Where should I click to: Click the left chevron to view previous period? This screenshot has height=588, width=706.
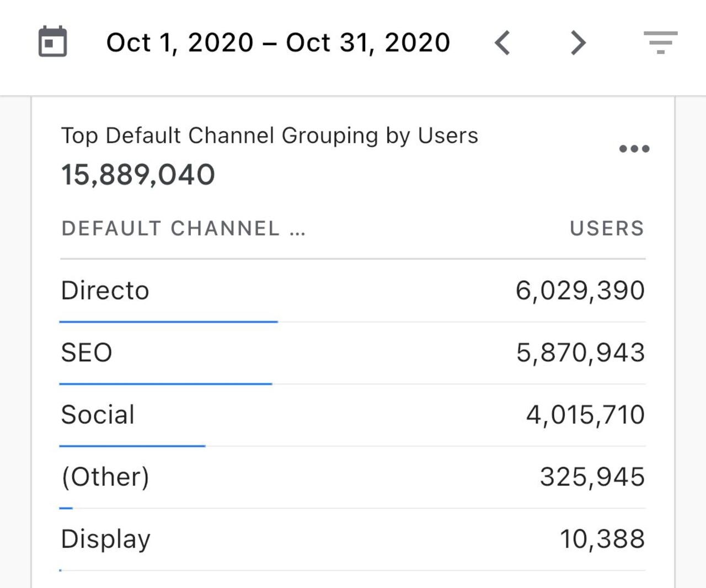(503, 42)
